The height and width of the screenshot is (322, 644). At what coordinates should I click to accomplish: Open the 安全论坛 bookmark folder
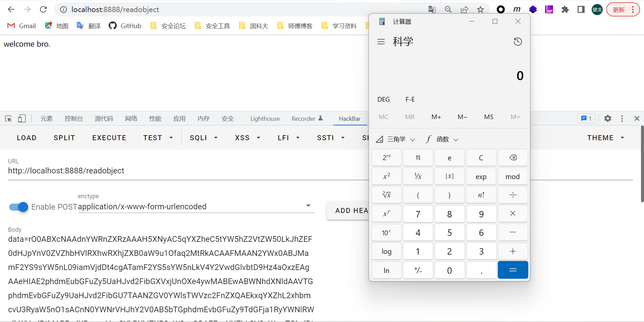(168, 26)
